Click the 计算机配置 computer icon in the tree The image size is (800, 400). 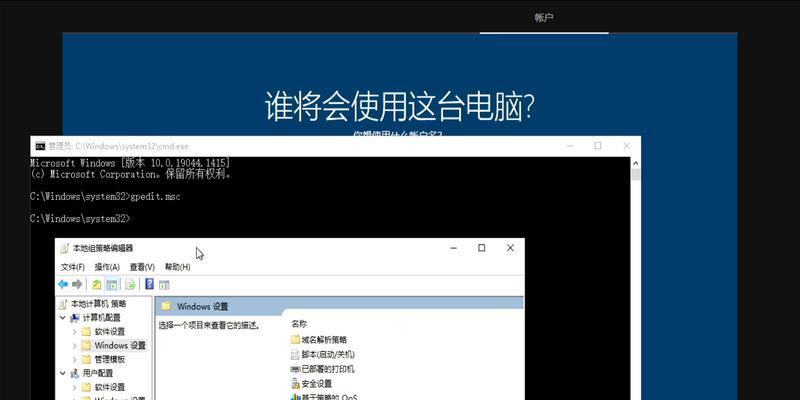pos(74,318)
